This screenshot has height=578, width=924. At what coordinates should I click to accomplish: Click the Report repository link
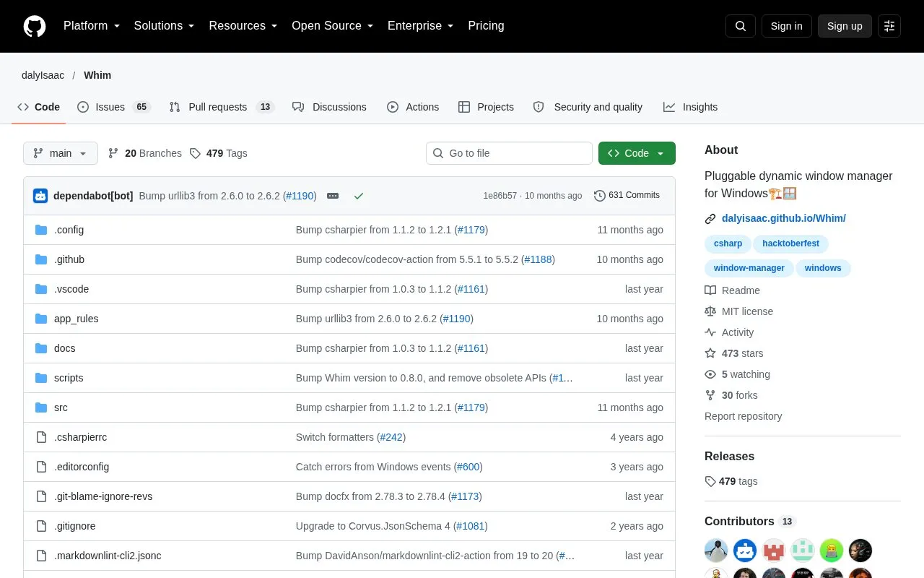pyautogui.click(x=743, y=416)
